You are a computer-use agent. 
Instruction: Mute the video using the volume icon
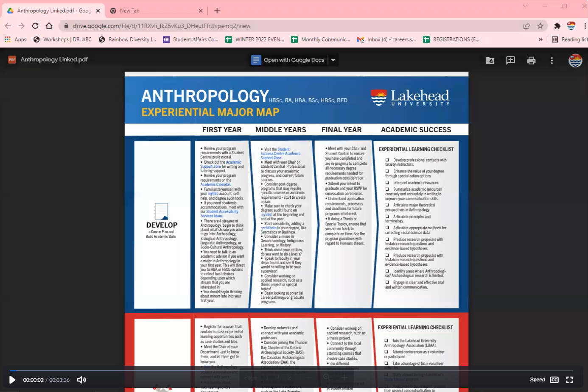(x=81, y=380)
